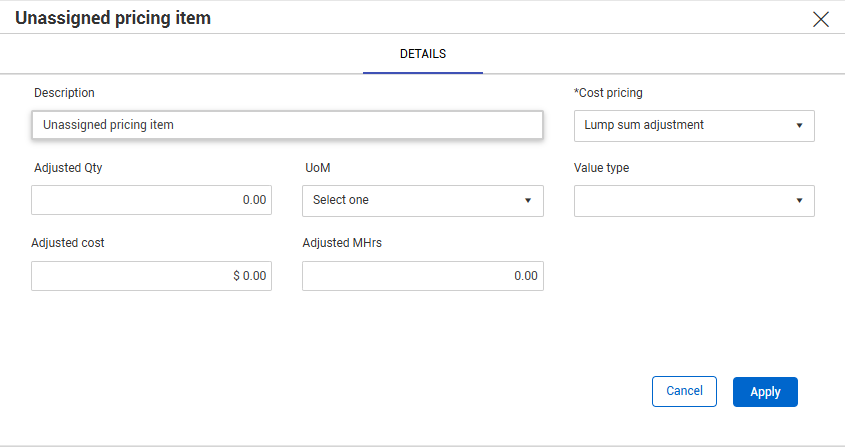This screenshot has width=845, height=447.
Task: Click the Value type label text
Action: (x=601, y=168)
